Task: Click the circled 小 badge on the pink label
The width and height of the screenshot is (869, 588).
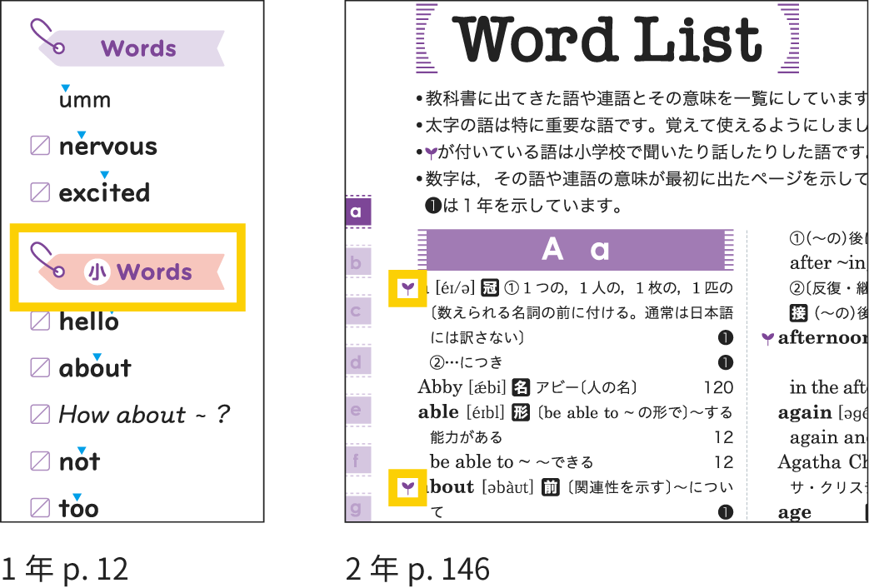Action: pos(97,272)
